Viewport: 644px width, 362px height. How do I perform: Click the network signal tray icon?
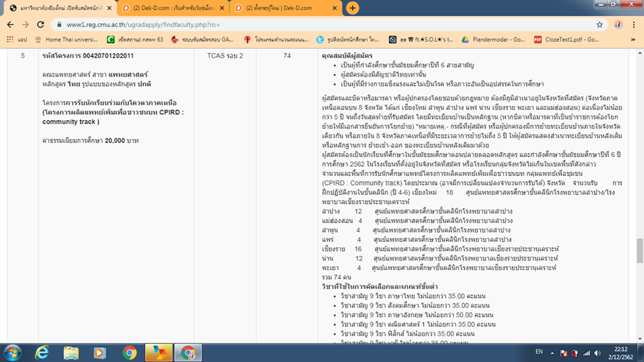pyautogui.click(x=586, y=353)
